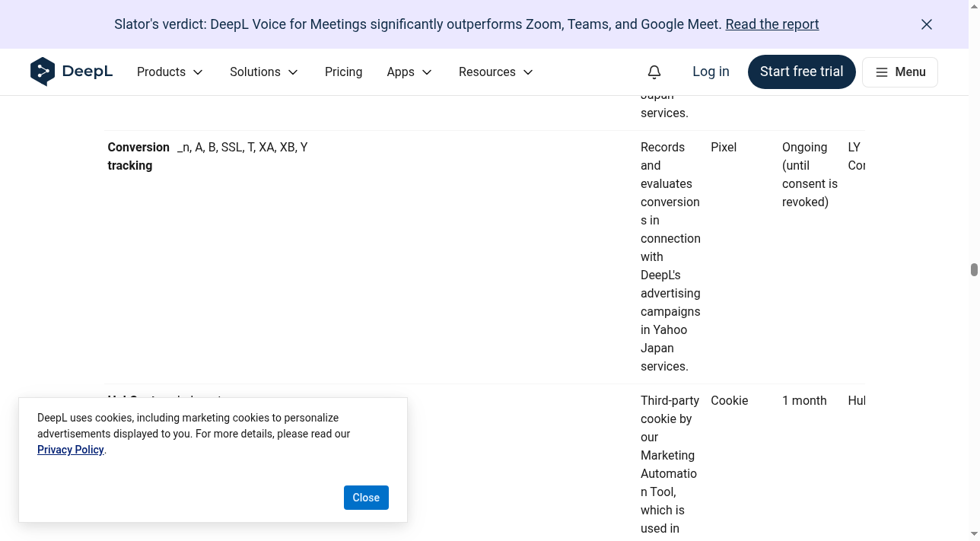Open the Read the report link
The height and width of the screenshot is (541, 980).
[772, 24]
